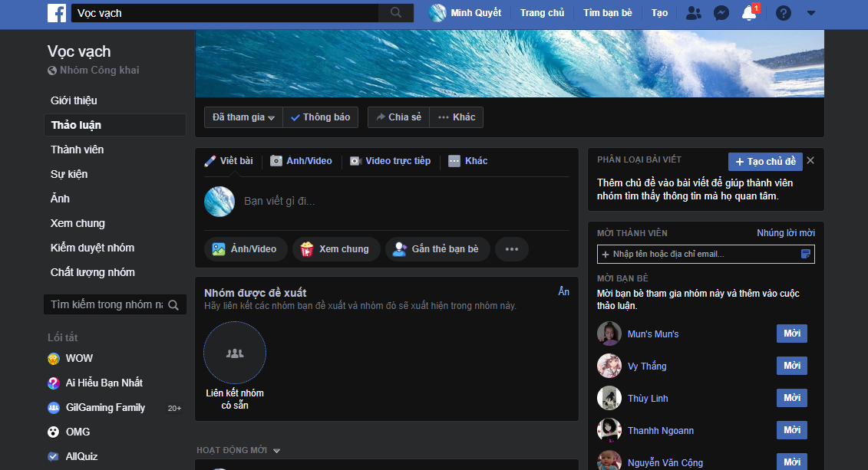Invite Vy Thắng with the Mời button

[791, 366]
